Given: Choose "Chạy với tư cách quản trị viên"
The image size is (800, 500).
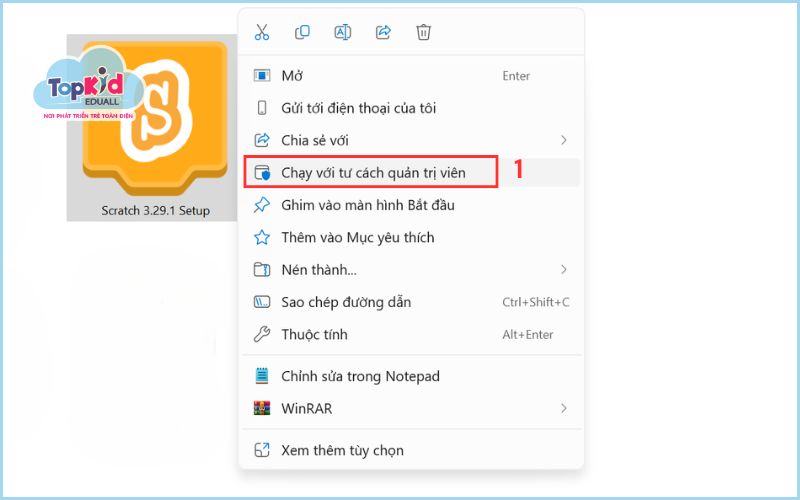Looking at the screenshot, I should pyautogui.click(x=411, y=172).
